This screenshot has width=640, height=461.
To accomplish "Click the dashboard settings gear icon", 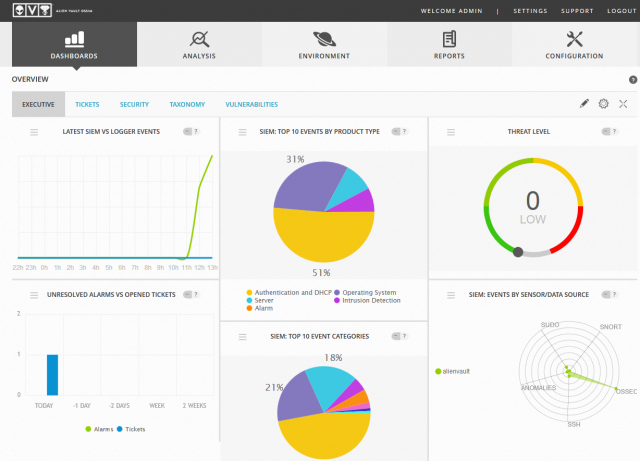I will (604, 104).
